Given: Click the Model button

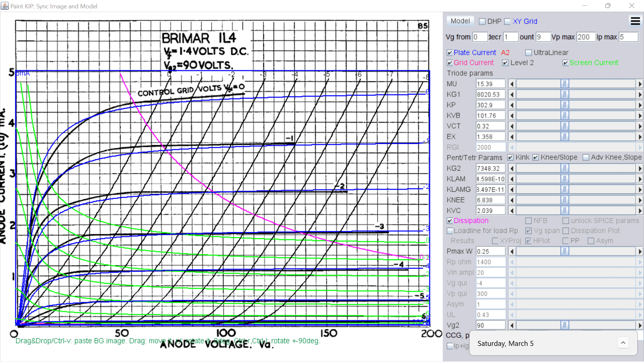Looking at the screenshot, I should tap(460, 21).
